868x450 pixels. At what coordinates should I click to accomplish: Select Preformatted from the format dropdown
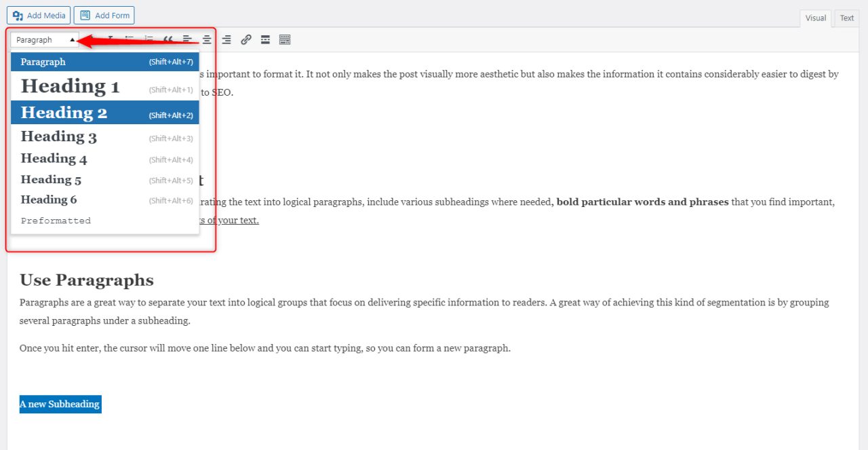(55, 220)
